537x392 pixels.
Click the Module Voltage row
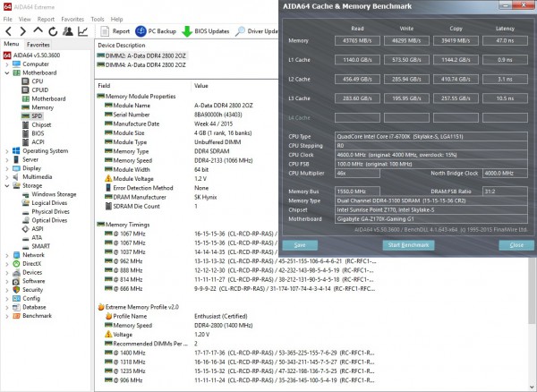click(x=156, y=179)
